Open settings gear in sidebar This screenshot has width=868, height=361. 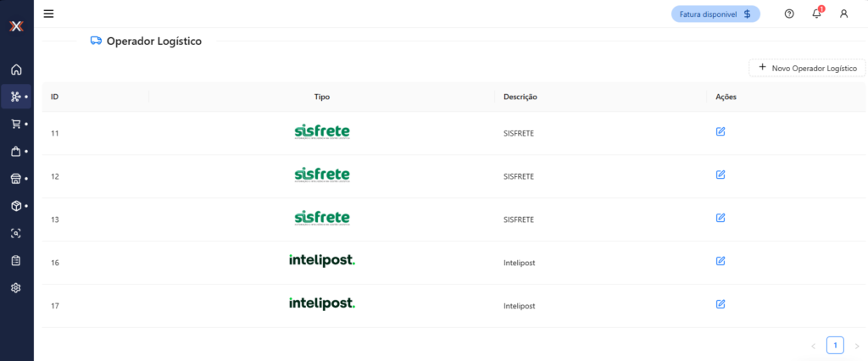tap(16, 288)
